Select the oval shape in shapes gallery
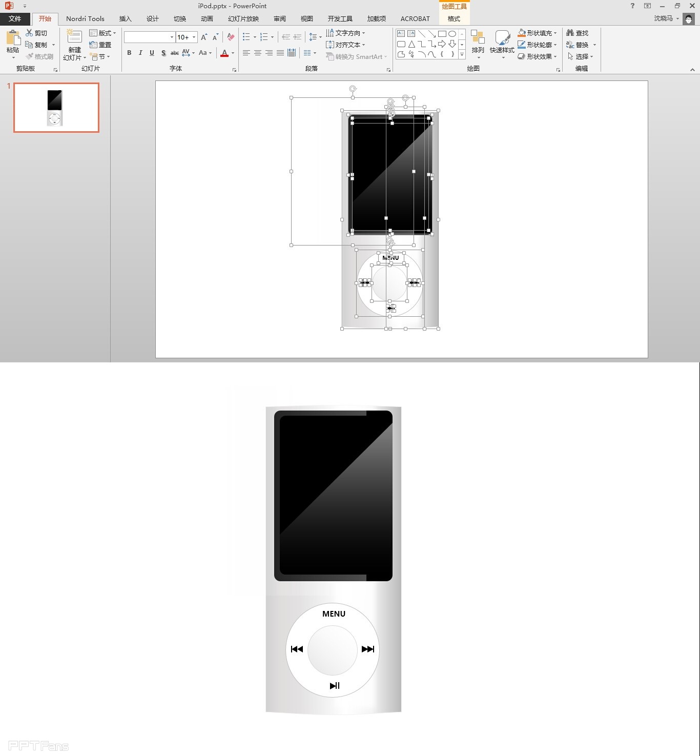Screen dimensions: 700x756 coord(452,34)
